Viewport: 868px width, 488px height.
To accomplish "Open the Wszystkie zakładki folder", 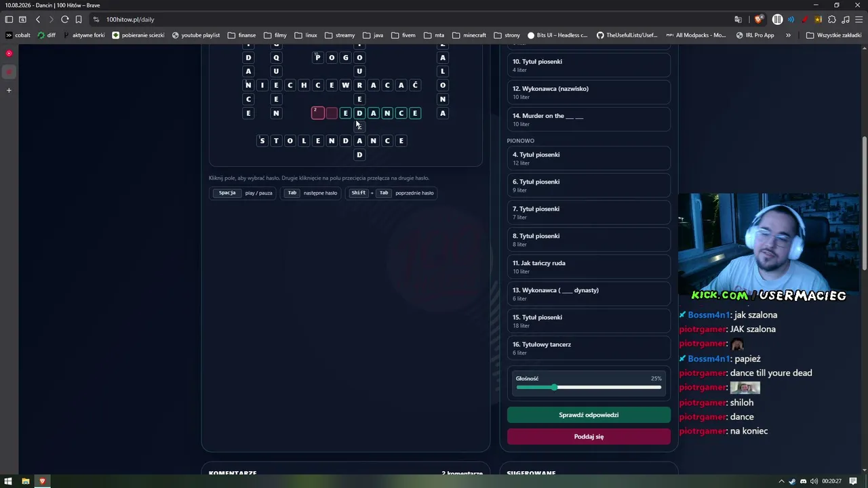I will pos(833,35).
